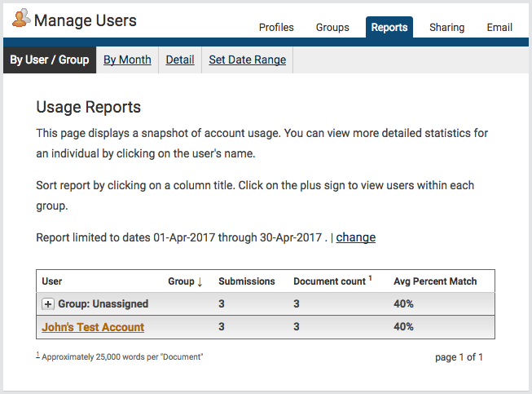This screenshot has width=532, height=394.
Task: Open John's Test Account user link
Action: pyautogui.click(x=93, y=327)
